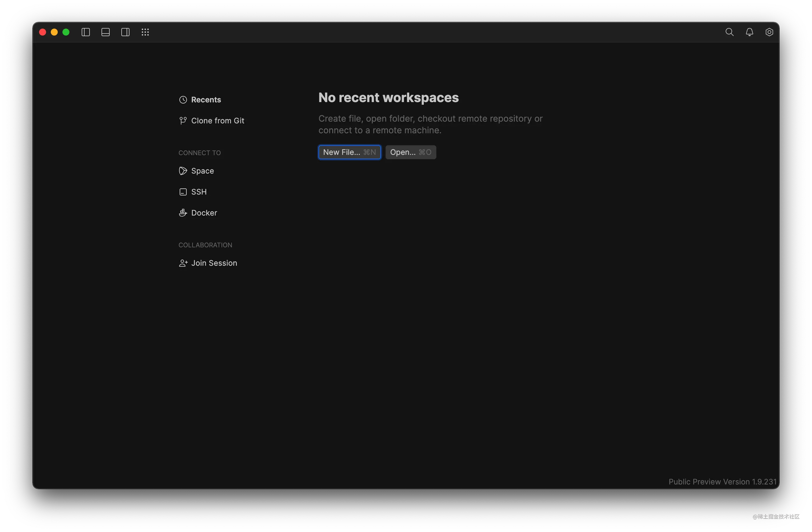Toggle the right sidebar panel
812x532 pixels.
(x=125, y=32)
